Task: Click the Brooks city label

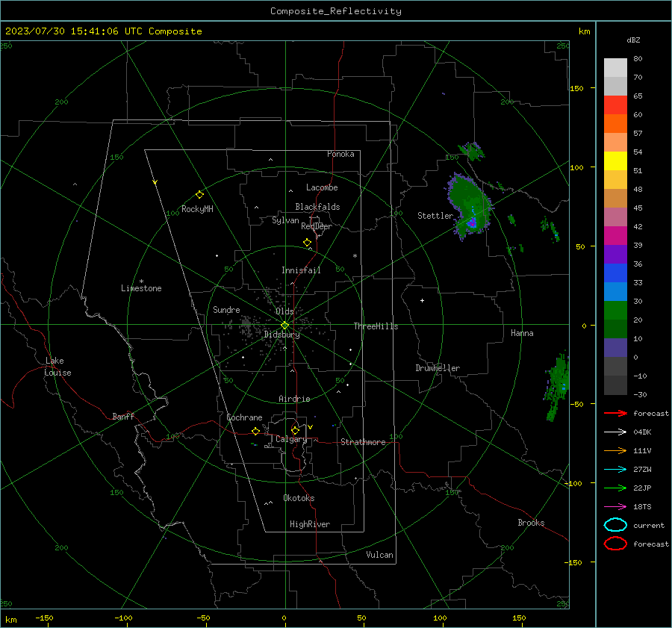Action: (x=531, y=523)
